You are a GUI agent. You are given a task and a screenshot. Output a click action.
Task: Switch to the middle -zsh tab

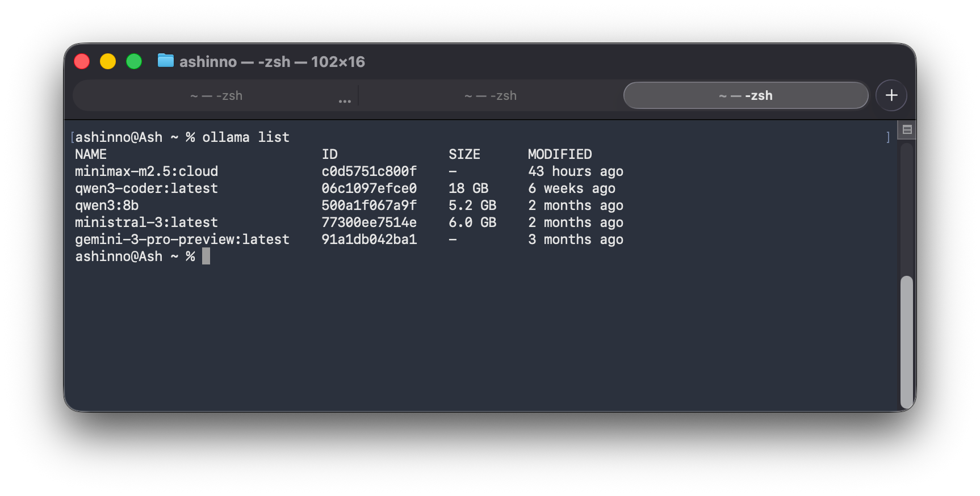(x=491, y=95)
